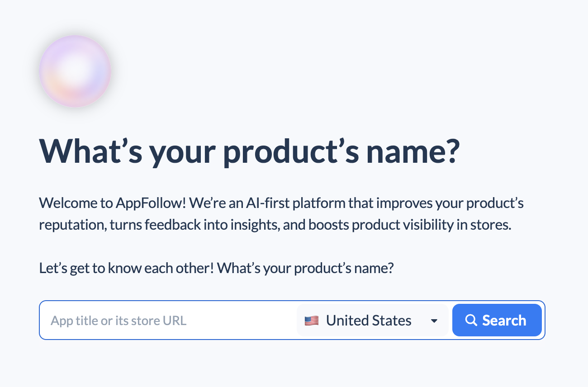
Task: Click the empty area of search input box
Action: tap(240, 321)
